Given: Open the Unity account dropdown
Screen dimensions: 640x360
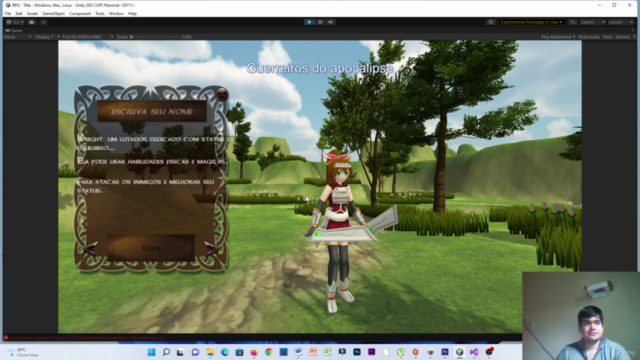Looking at the screenshot, I should pos(16,22).
